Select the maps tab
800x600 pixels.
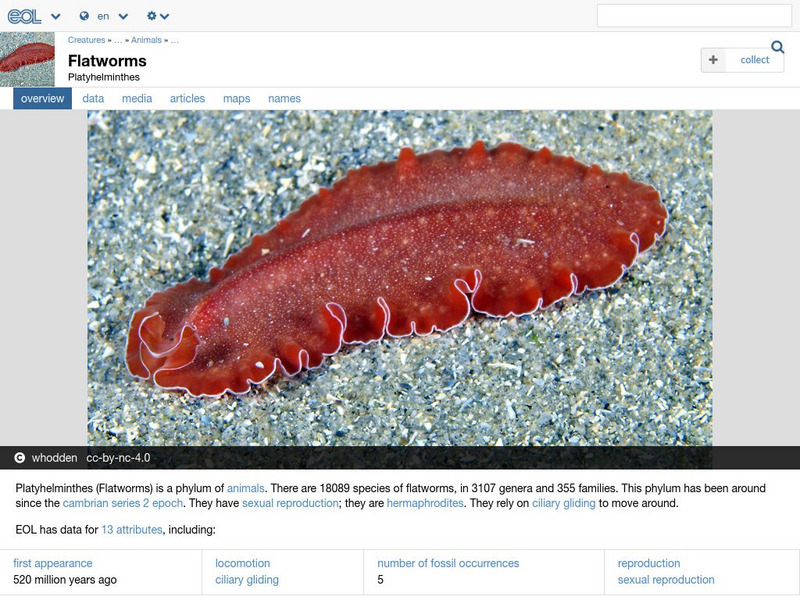pos(236,99)
